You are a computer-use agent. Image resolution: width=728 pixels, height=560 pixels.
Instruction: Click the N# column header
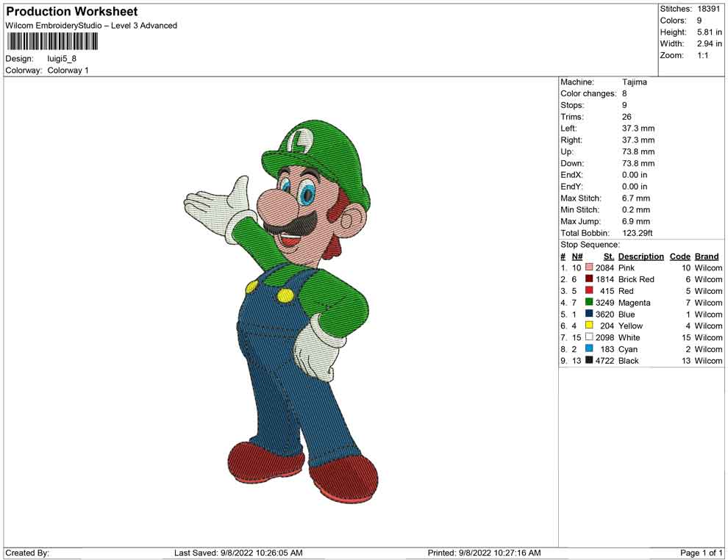tap(577, 256)
